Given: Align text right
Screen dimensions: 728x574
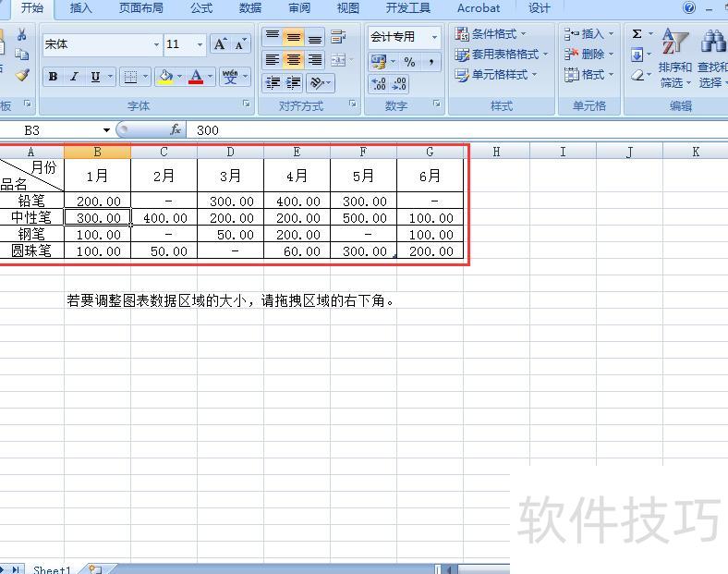Looking at the screenshot, I should [315, 60].
